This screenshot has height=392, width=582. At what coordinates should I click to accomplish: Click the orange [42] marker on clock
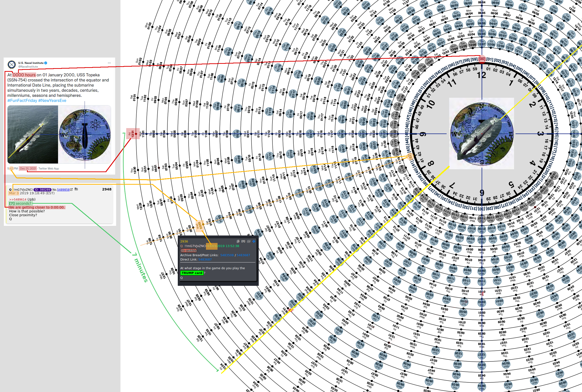410,157
